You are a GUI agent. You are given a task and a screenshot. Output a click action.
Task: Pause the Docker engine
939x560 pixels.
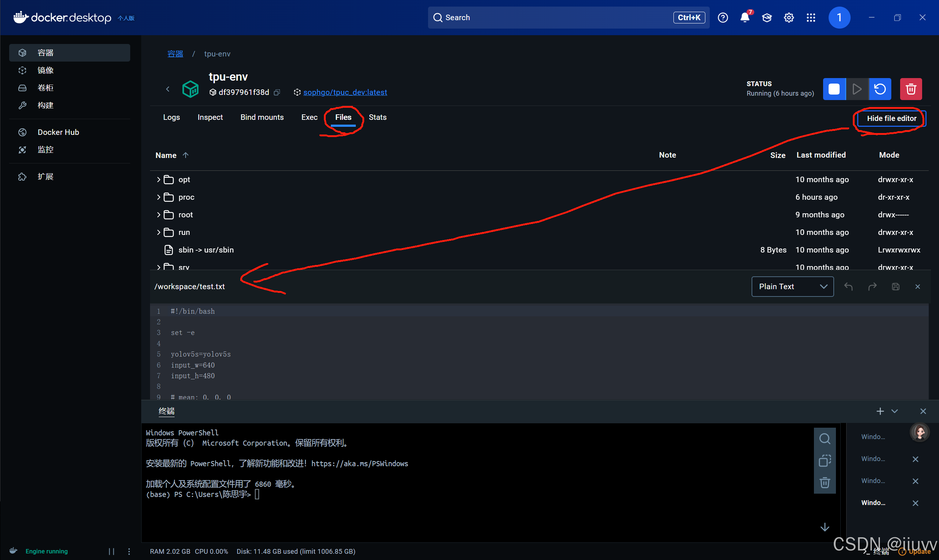(112, 551)
